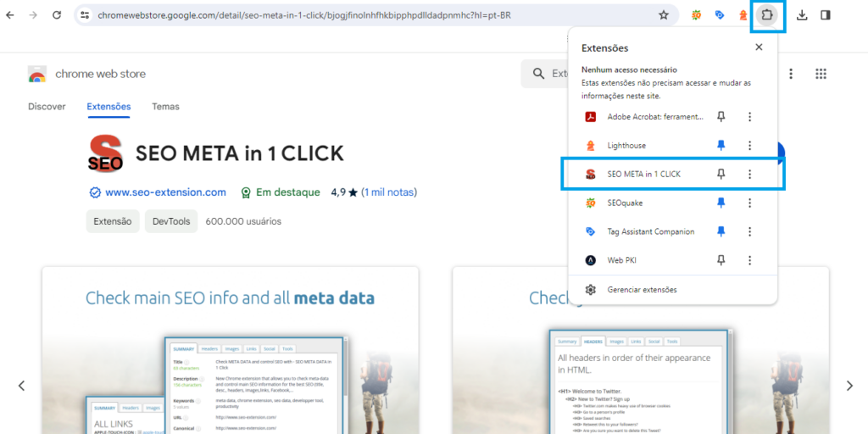
Task: Click the address bar URL
Action: pos(304,15)
